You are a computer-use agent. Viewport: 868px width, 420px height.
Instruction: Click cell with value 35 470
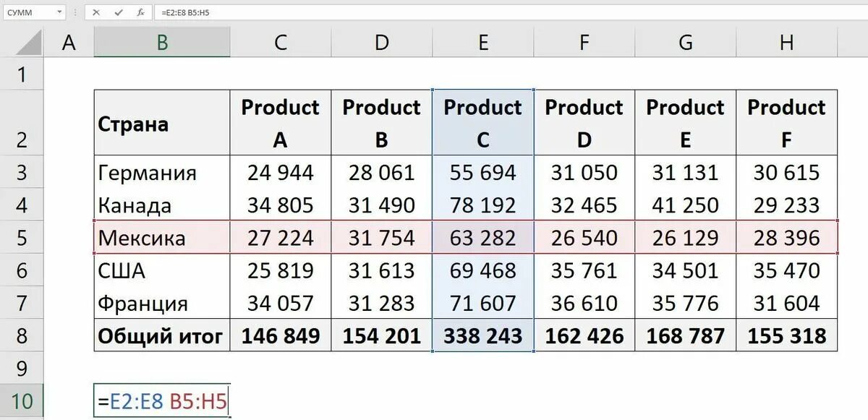tap(787, 270)
